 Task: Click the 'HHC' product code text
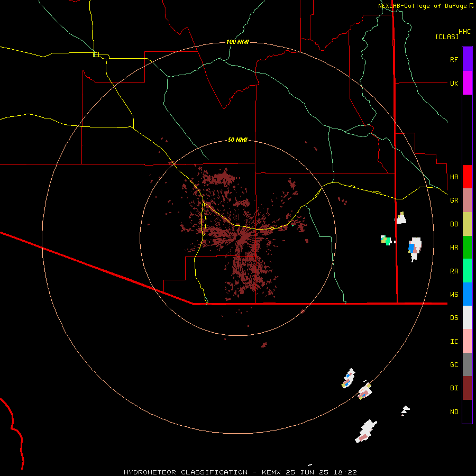464,32
